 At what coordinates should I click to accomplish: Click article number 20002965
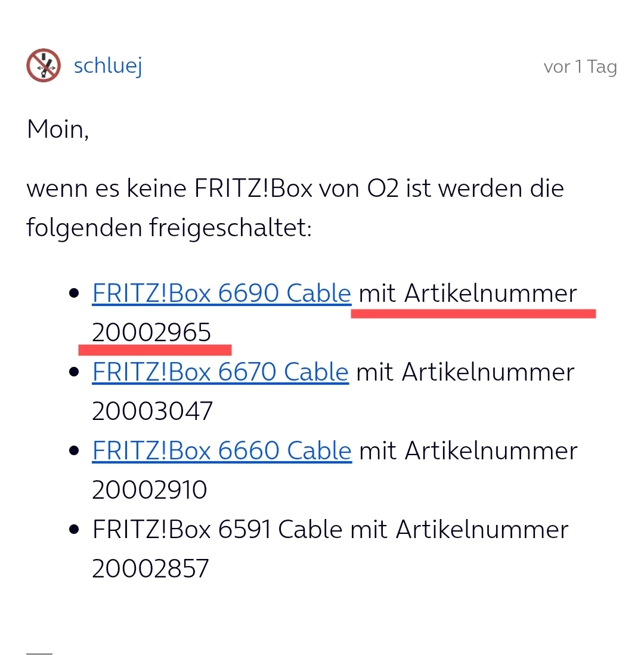tap(151, 333)
